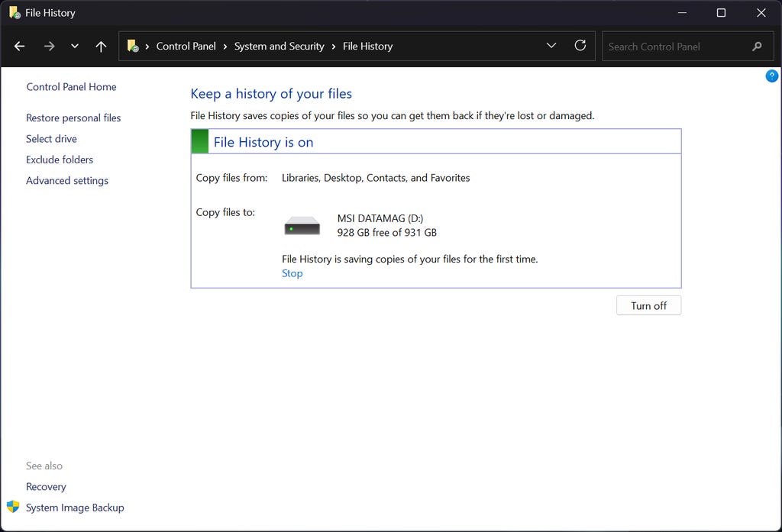Expand the address bar history dropdown
This screenshot has height=532, width=782.
pos(551,46)
